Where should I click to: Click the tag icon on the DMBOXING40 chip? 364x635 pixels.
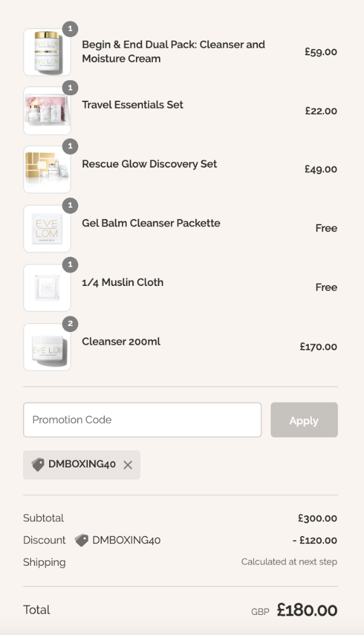[x=38, y=465]
